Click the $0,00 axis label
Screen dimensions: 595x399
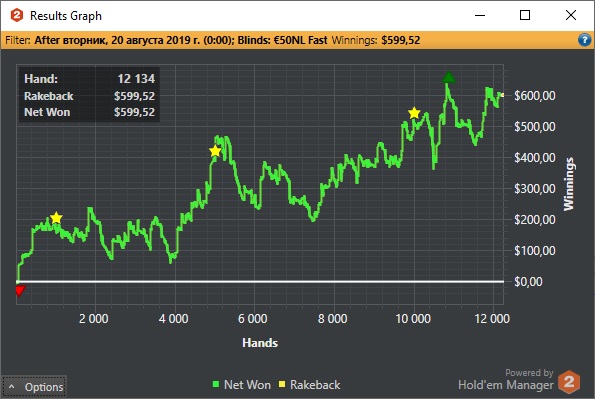pyautogui.click(x=528, y=282)
